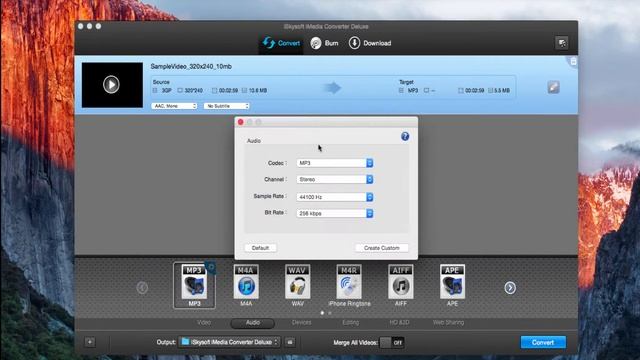Toggle Merge All Videos switch
640x360 pixels.
pos(392,342)
